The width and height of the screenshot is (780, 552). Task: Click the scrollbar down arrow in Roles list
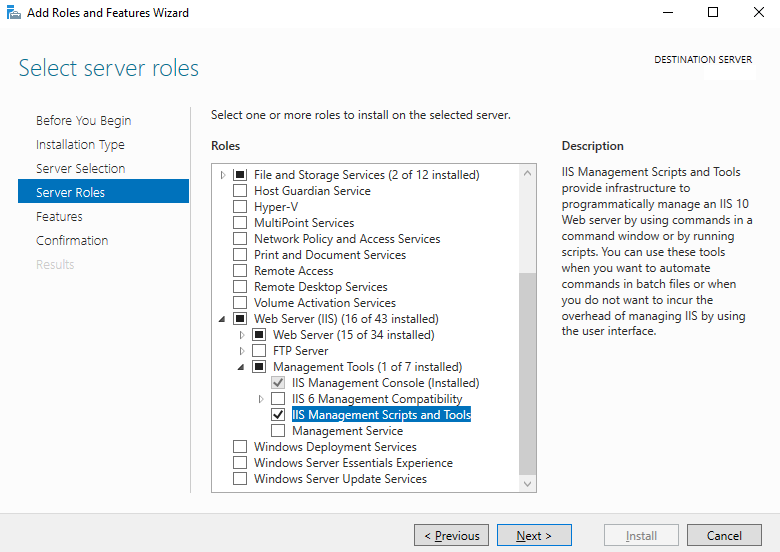click(x=527, y=483)
